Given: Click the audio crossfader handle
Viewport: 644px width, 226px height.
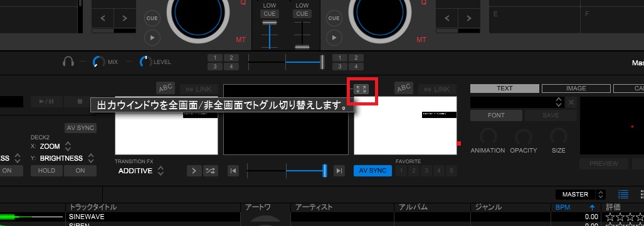Looking at the screenshot, I should (322, 62).
